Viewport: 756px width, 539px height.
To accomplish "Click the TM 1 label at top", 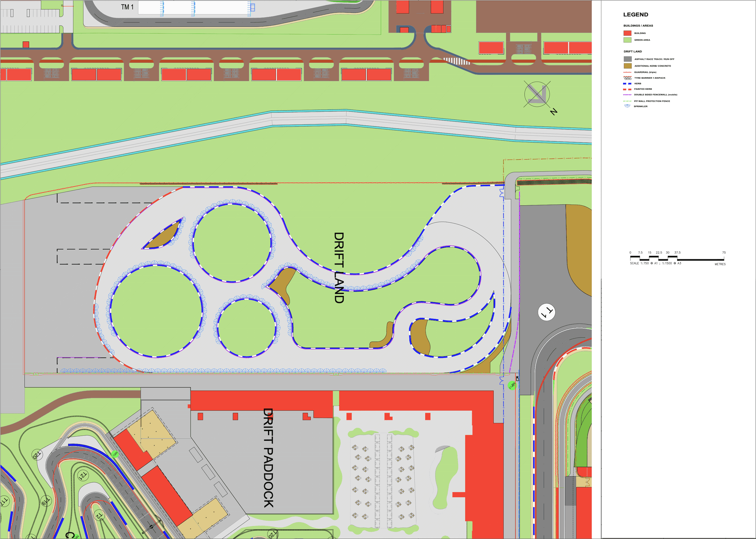I will coord(127,7).
